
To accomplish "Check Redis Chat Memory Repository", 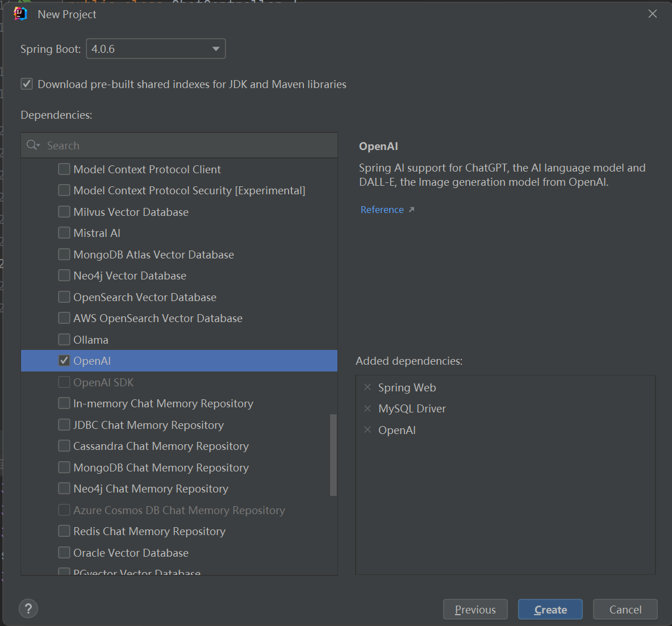I will pyautogui.click(x=64, y=531).
